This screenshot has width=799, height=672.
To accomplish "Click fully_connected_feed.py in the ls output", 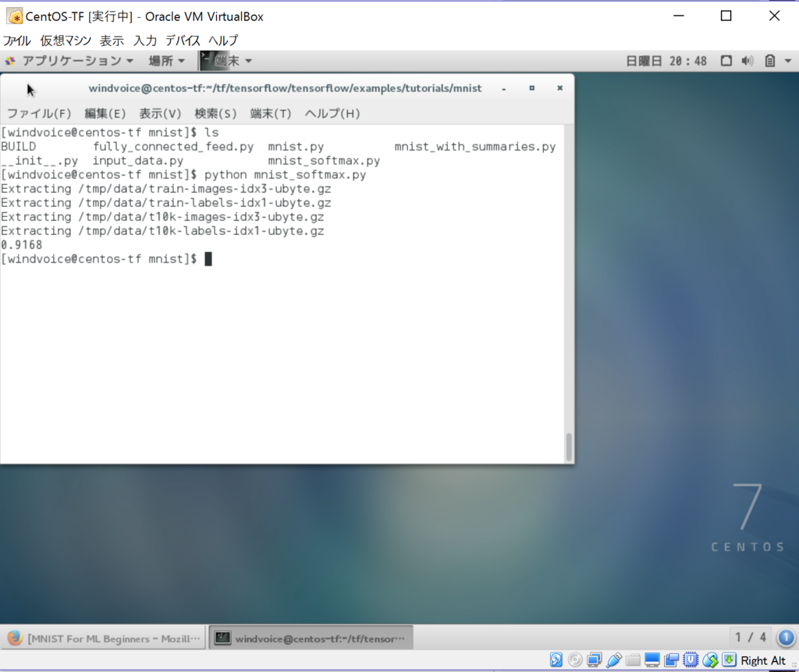I will click(173, 147).
